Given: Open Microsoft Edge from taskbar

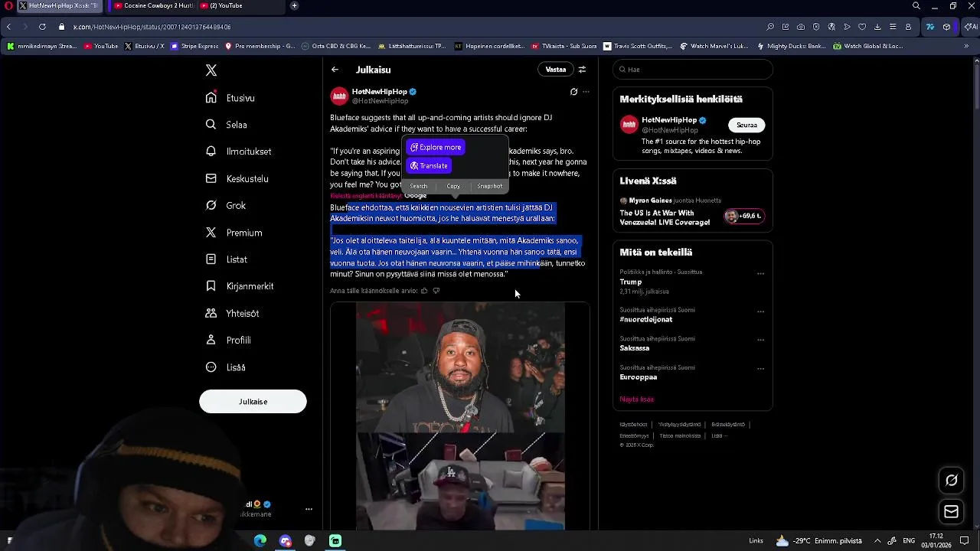Looking at the screenshot, I should coord(260,541).
